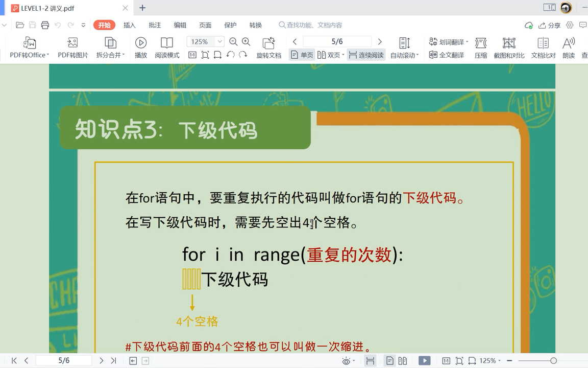This screenshot has height=368, width=588.
Task: Switch to the 插入 ribbon tab
Action: pos(129,25)
